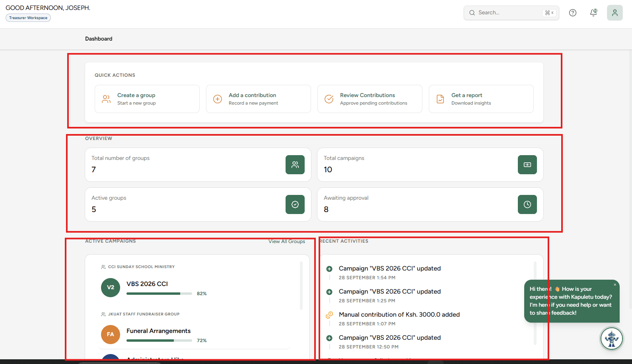Click the search magnifier icon

click(x=472, y=13)
